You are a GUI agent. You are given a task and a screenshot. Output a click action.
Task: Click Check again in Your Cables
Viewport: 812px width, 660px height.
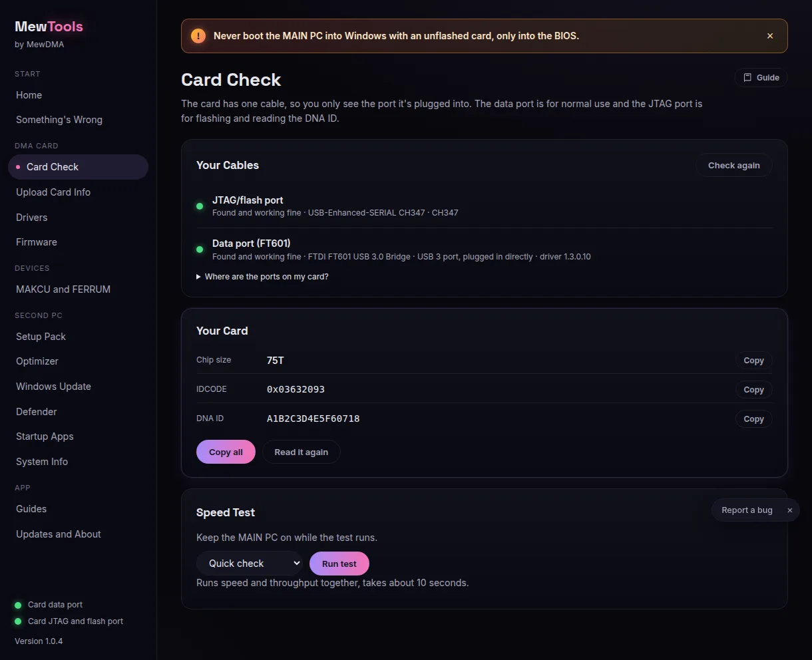(734, 166)
